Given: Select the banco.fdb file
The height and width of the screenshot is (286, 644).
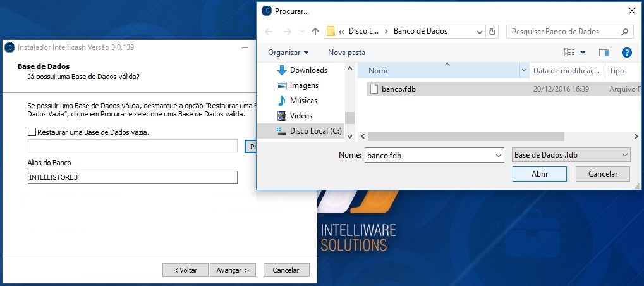Looking at the screenshot, I should click(x=504, y=89).
